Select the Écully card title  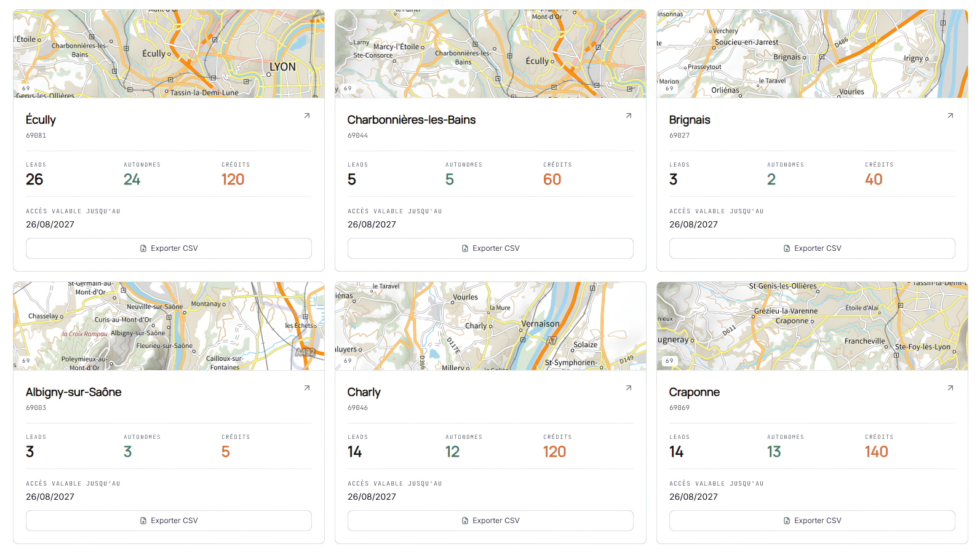pos(41,120)
